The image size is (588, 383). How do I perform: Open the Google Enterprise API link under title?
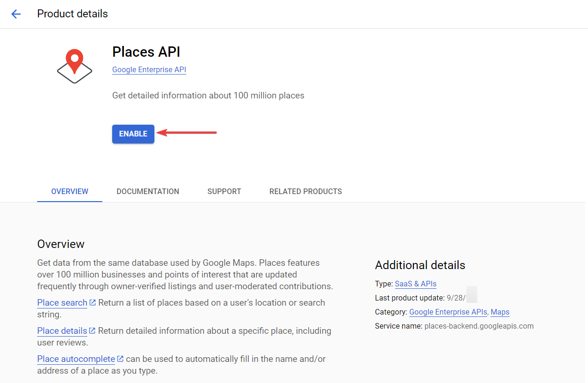pos(149,70)
